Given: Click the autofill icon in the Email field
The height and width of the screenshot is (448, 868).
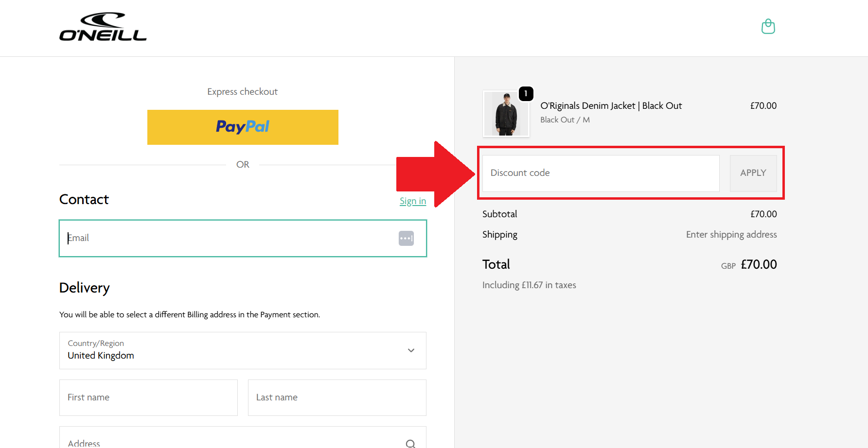Looking at the screenshot, I should coord(407,238).
